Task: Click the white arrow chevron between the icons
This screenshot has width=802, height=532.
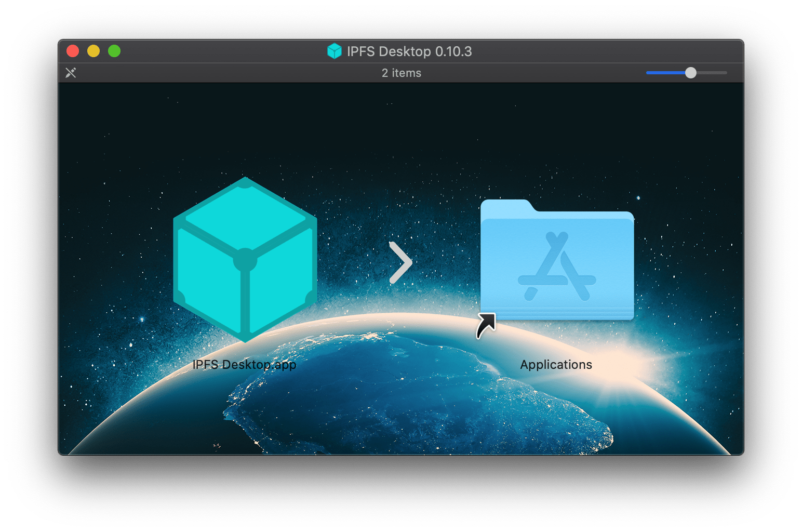Action: point(400,263)
